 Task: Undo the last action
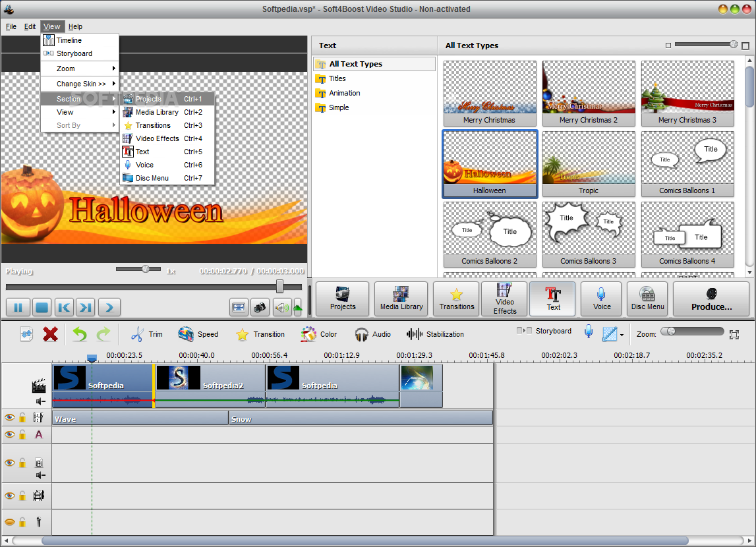[80, 334]
